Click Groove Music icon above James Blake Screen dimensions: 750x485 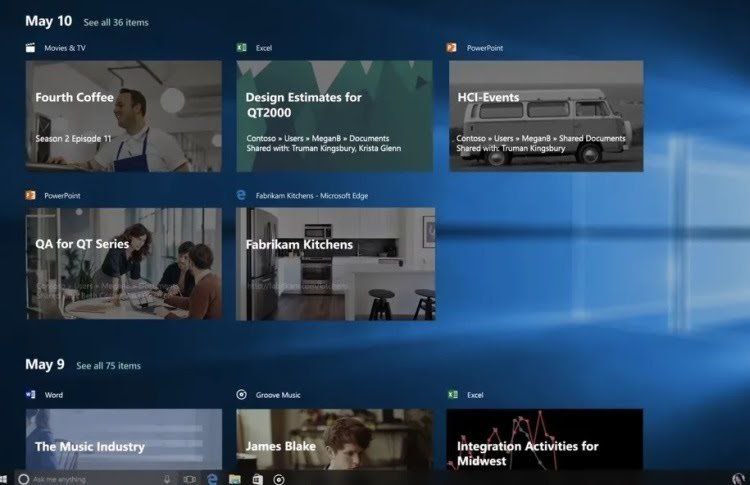(242, 395)
